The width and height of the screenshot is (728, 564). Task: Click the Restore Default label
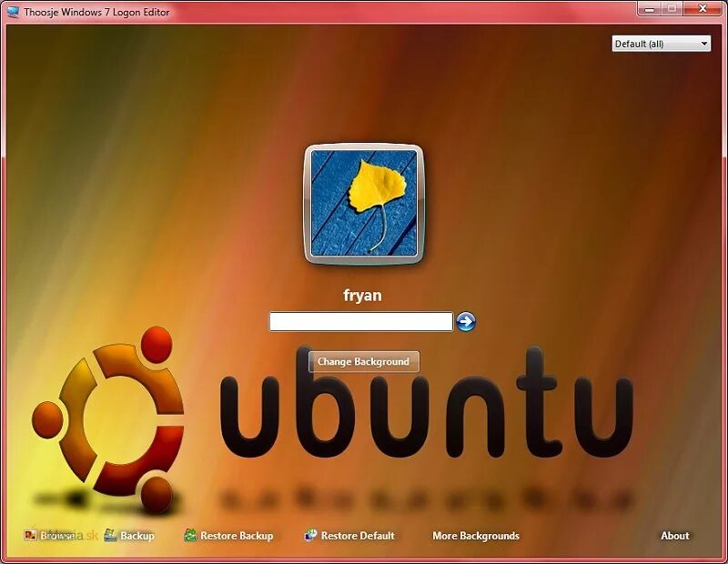[358, 536]
